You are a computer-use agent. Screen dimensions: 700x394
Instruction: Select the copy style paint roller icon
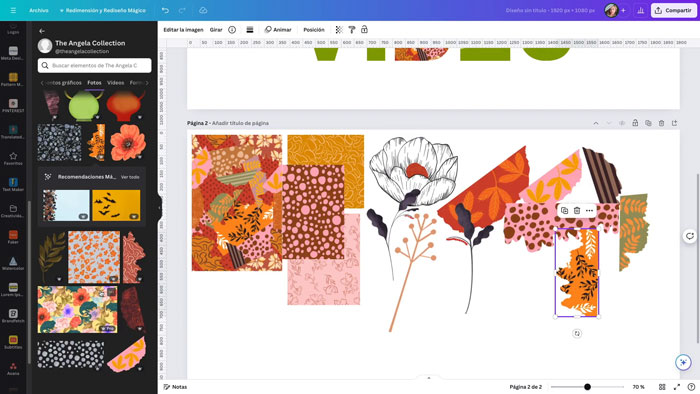click(352, 29)
